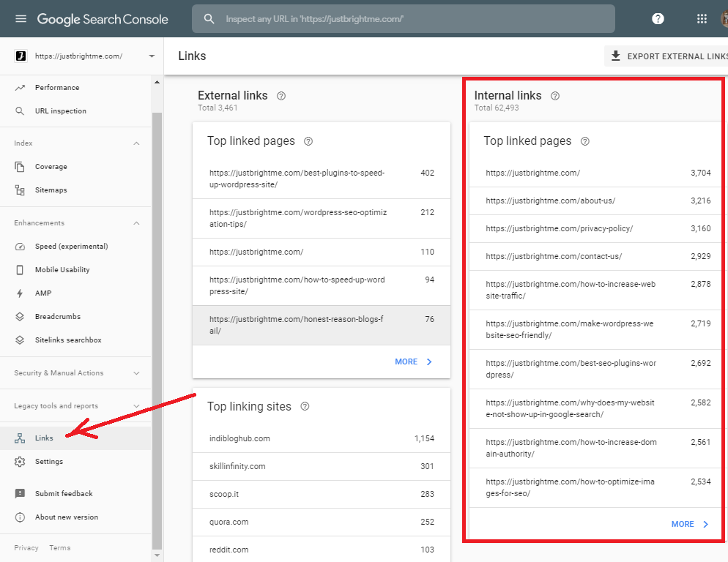Click the Links network icon

coord(20,438)
